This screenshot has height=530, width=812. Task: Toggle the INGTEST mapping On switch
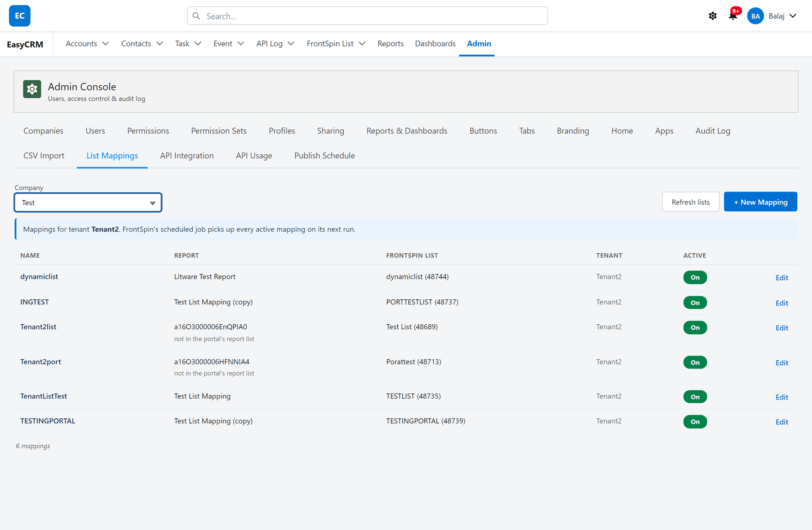[x=695, y=303]
